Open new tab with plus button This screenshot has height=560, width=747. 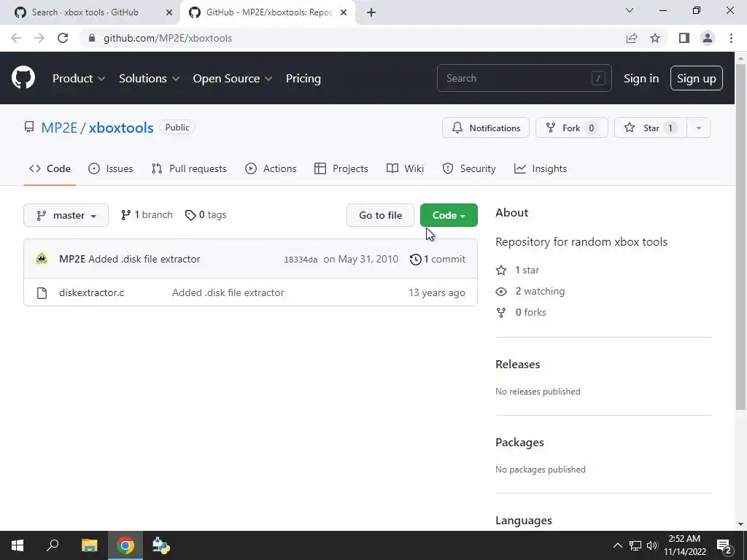tap(371, 12)
